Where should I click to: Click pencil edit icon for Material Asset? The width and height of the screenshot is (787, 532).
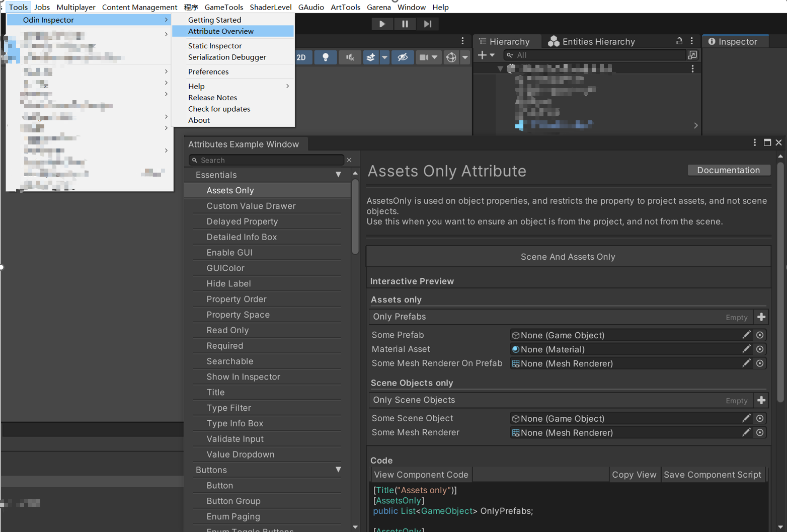pos(746,349)
